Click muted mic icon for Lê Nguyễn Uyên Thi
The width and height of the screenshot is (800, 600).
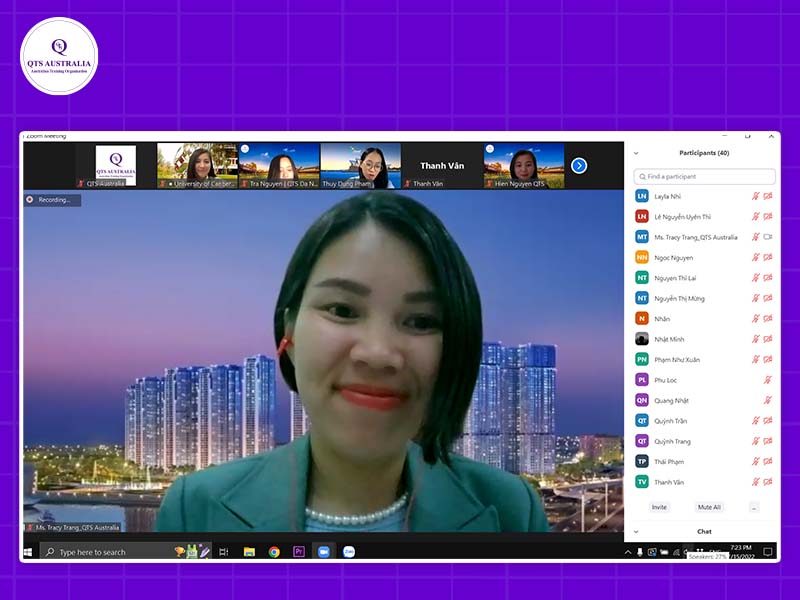click(x=756, y=216)
